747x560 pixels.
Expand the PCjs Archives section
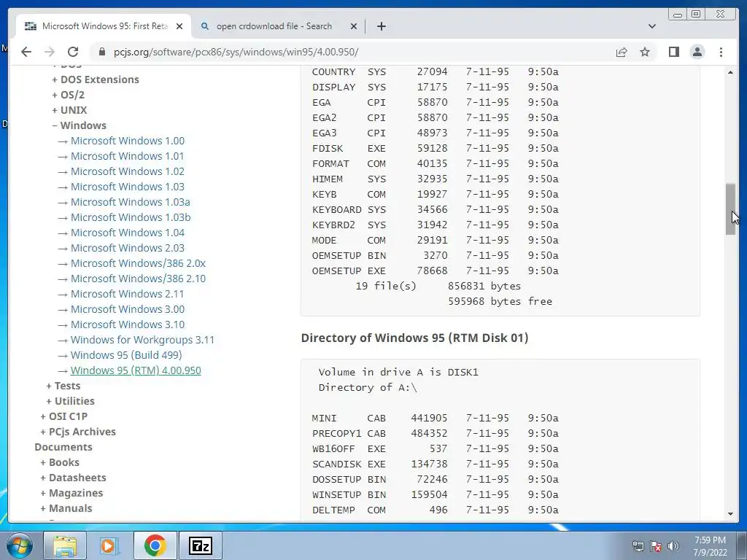[78, 432]
